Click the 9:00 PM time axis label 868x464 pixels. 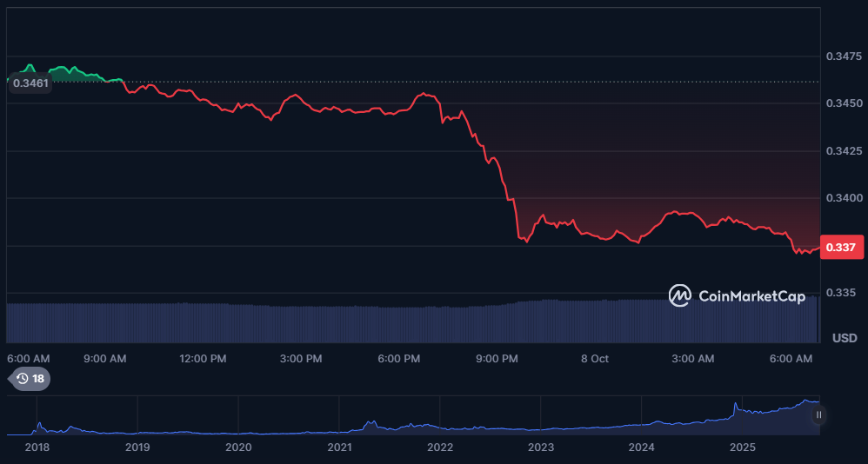[x=498, y=359]
